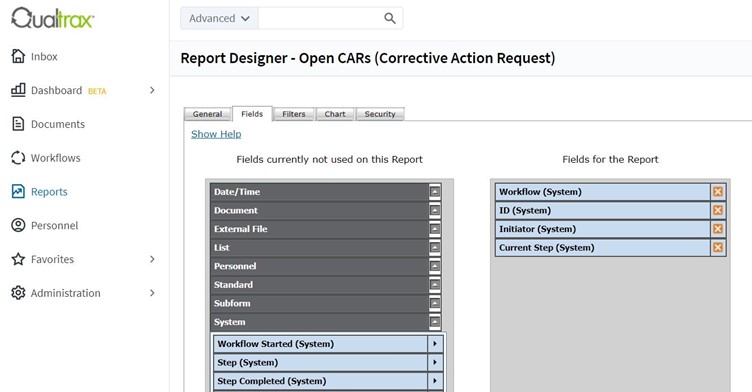Go to Workflows in the sidebar

click(46, 158)
